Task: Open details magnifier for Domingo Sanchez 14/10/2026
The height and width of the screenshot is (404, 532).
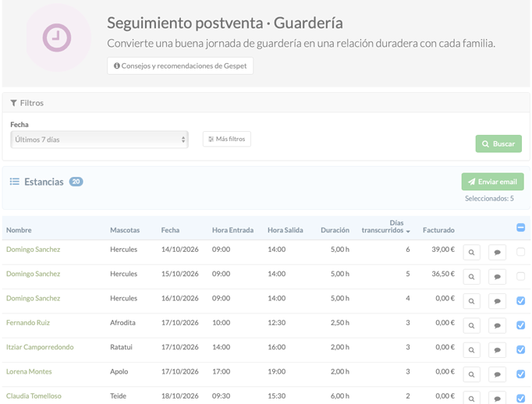Action: tap(471, 253)
